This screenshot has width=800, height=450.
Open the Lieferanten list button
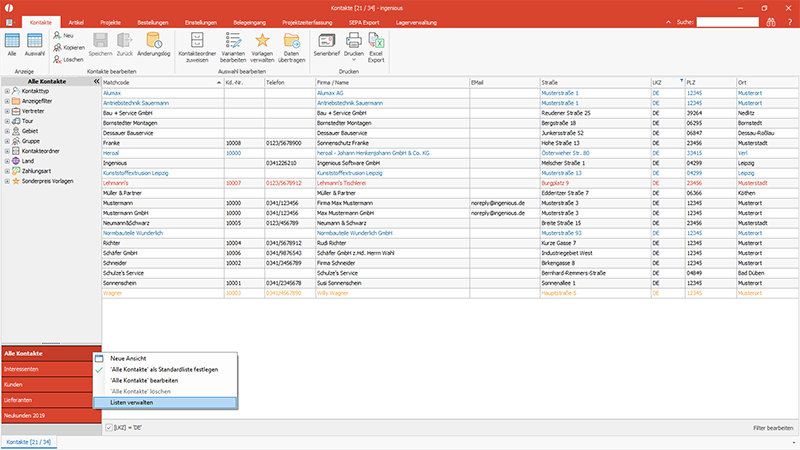[51, 400]
